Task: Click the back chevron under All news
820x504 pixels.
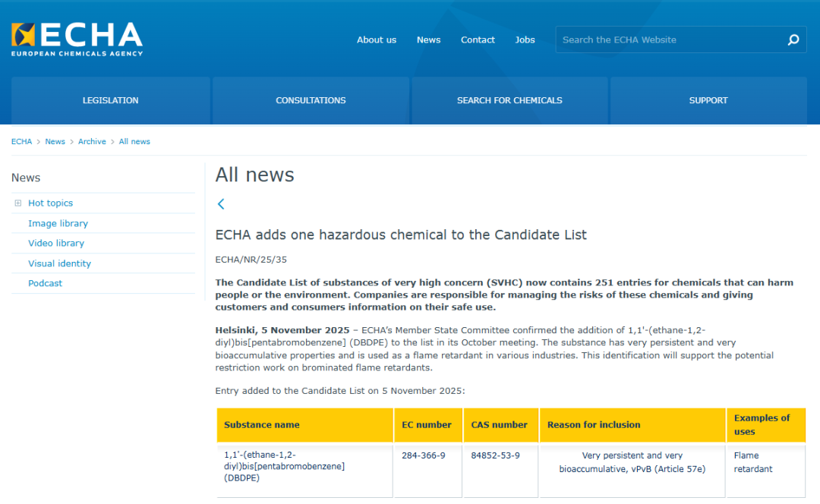Action: click(x=221, y=204)
